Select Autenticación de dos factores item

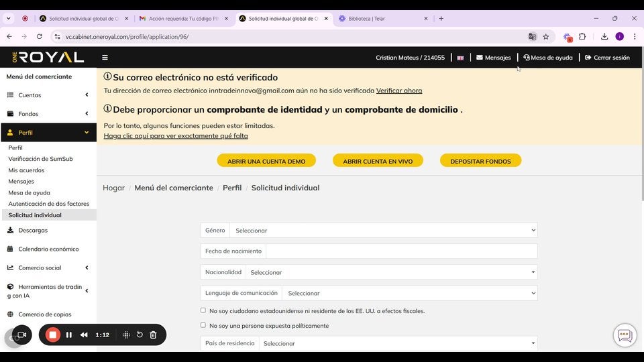48,204
